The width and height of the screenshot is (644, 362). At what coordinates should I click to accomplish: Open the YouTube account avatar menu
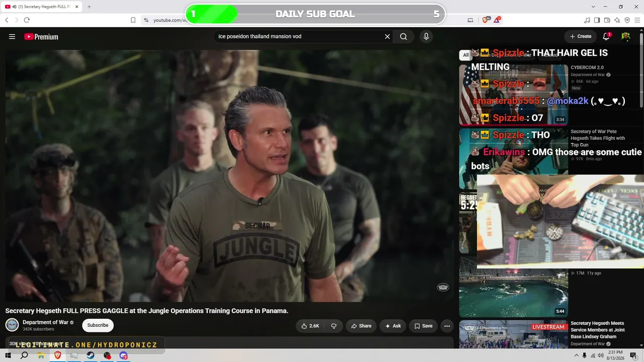(626, 36)
